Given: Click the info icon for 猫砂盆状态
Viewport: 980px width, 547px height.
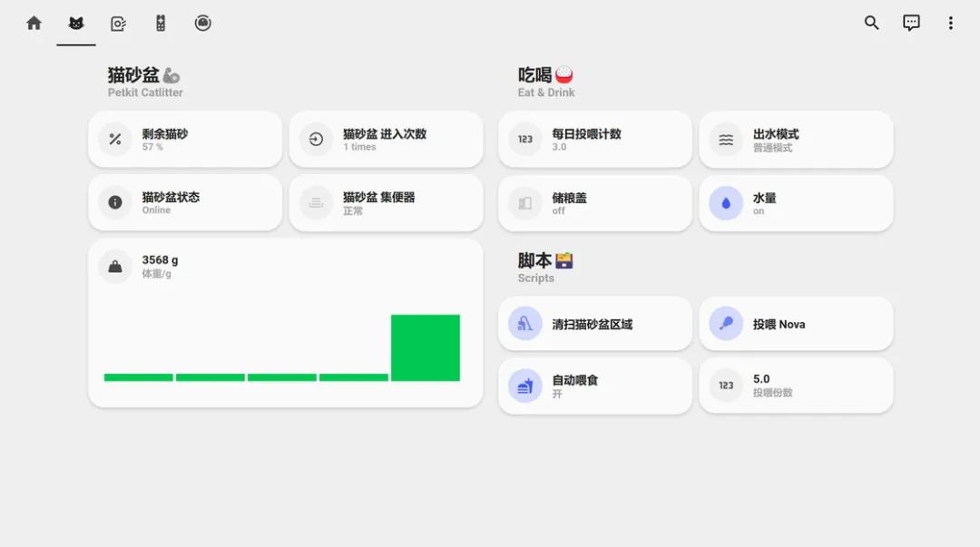Looking at the screenshot, I should click(115, 202).
